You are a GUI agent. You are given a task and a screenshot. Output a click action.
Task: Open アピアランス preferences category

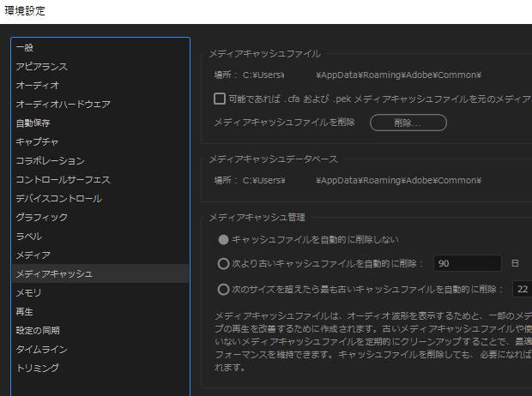pyautogui.click(x=41, y=67)
